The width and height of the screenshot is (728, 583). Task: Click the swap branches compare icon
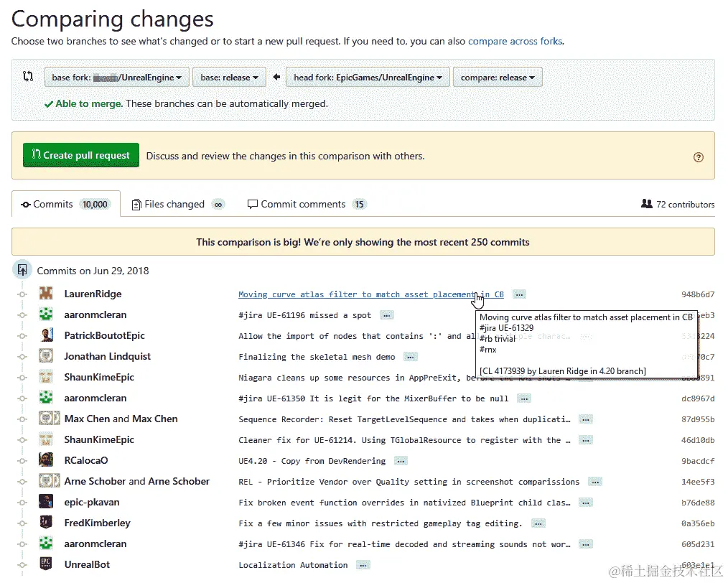click(28, 77)
